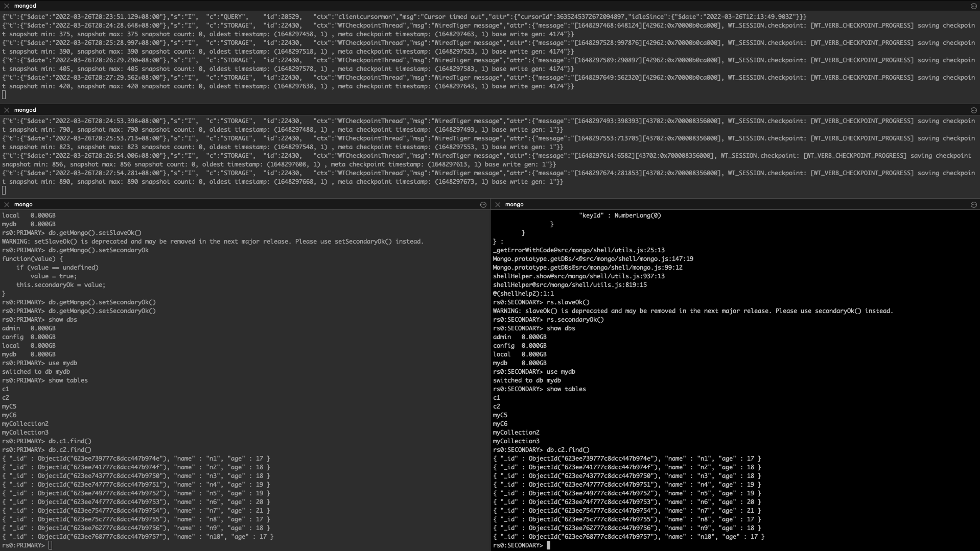Click "db.c2.find()" command in SECONDARY shell

click(x=541, y=450)
